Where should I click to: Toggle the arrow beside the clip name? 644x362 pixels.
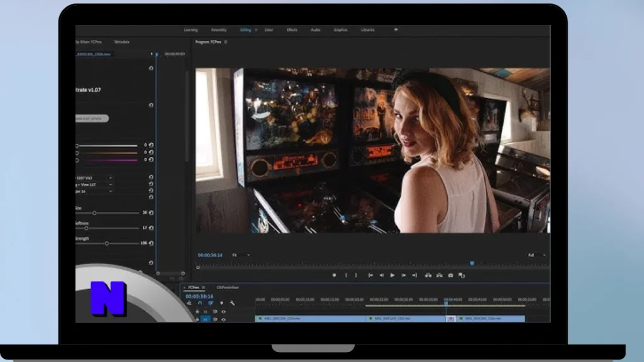151,54
